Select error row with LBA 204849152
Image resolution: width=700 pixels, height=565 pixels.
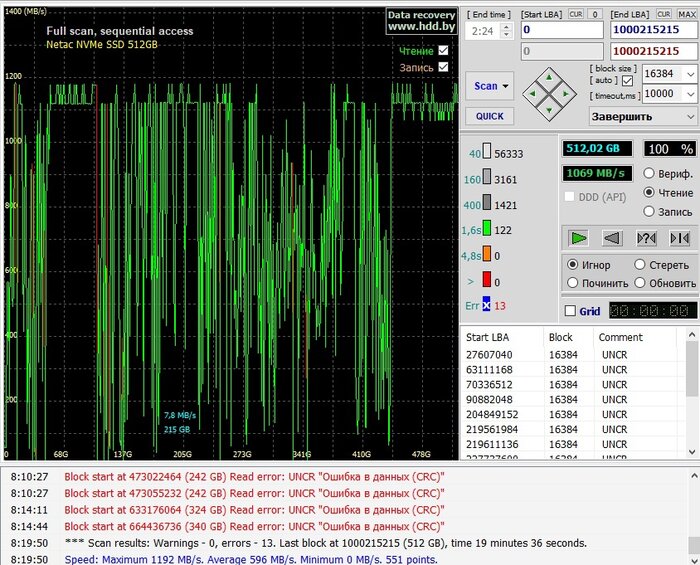point(573,415)
